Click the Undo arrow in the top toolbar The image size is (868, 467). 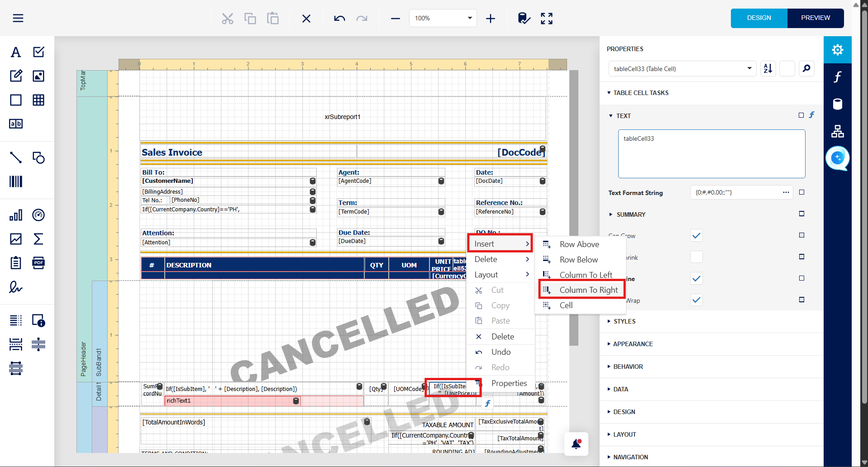point(339,19)
